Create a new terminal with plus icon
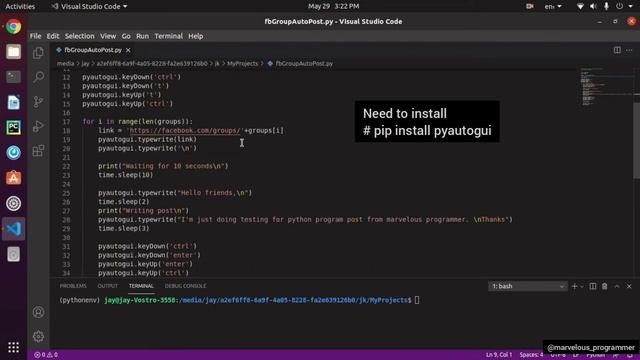The height and width of the screenshot is (360, 640). pos(574,286)
